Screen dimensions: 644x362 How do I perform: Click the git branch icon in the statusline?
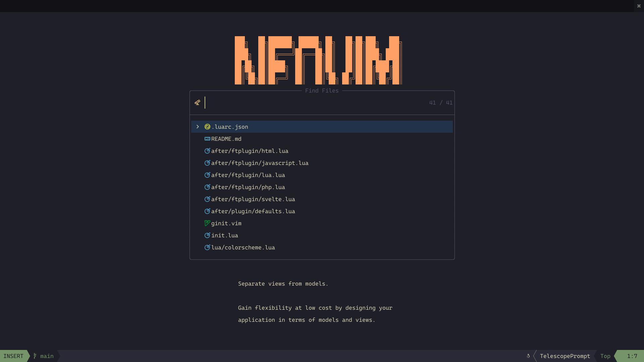[x=35, y=356]
